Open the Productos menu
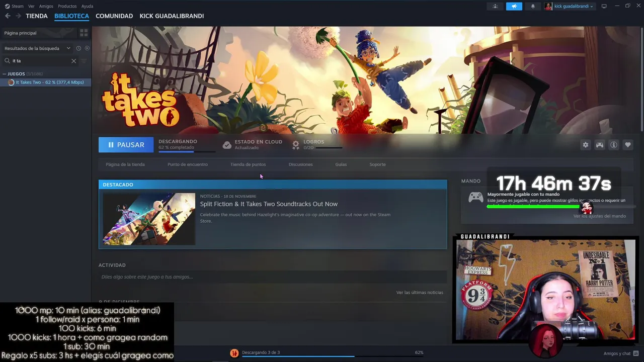 tap(67, 7)
